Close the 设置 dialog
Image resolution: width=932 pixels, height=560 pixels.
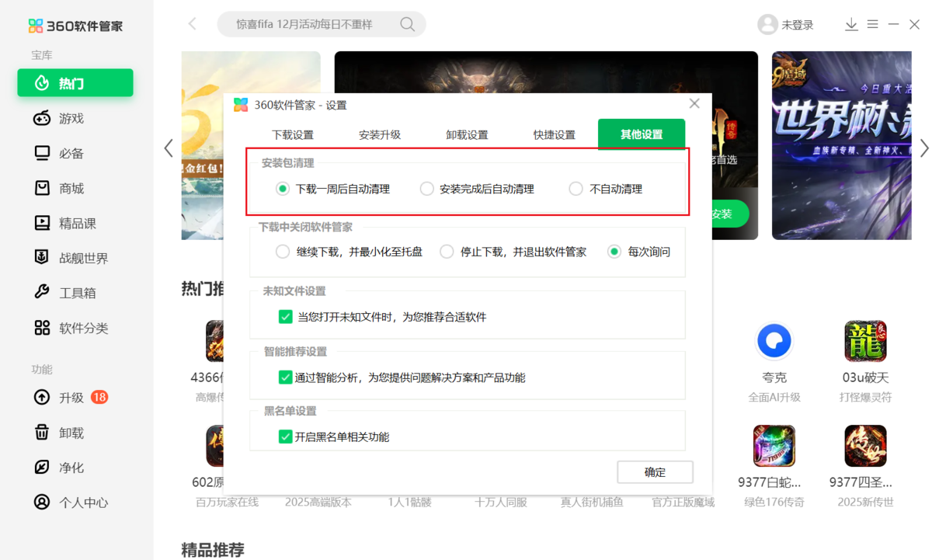[x=694, y=103]
